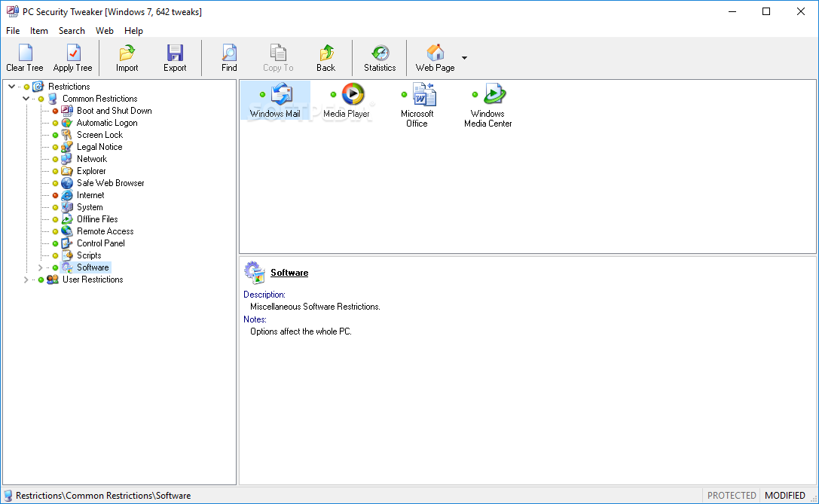This screenshot has width=819, height=504.
Task: Click the Explorer folder icon
Action: (67, 171)
